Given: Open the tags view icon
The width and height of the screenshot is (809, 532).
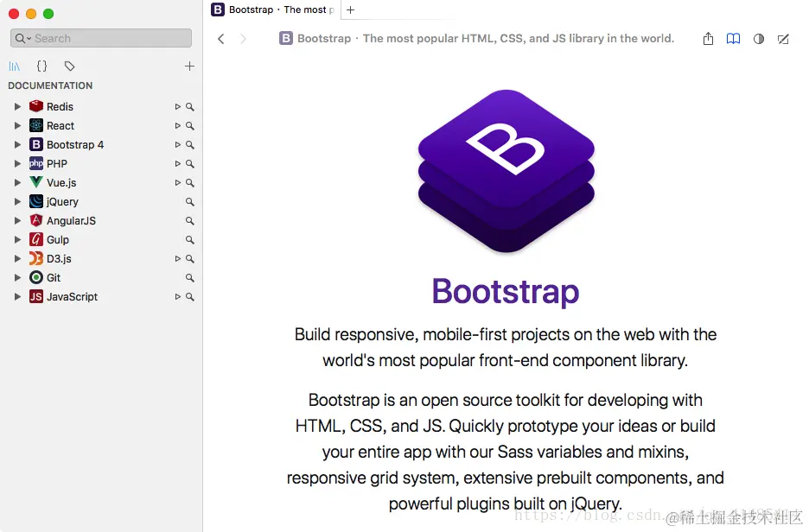Looking at the screenshot, I should tap(69, 66).
